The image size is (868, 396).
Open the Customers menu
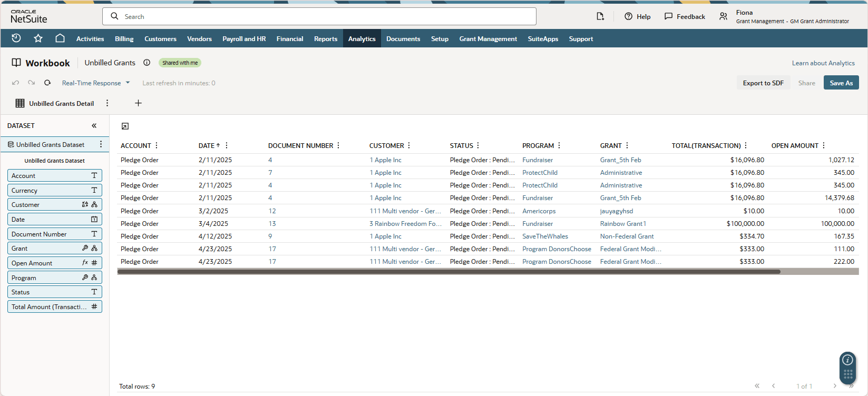160,38
